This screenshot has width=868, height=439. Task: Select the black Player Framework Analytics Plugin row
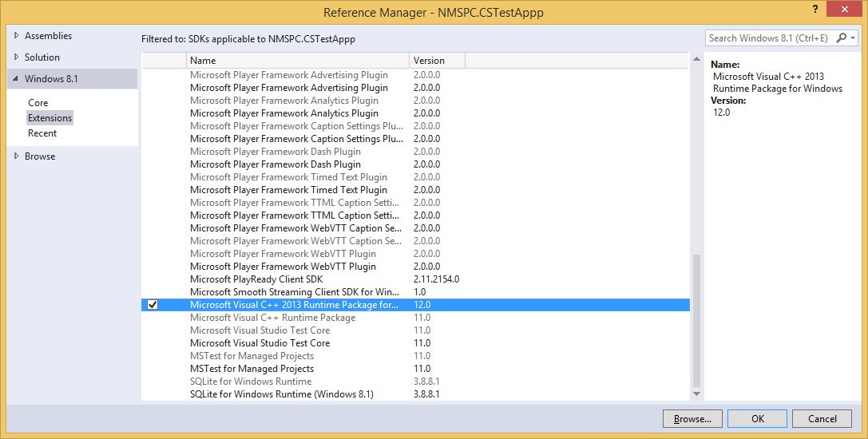[415, 113]
